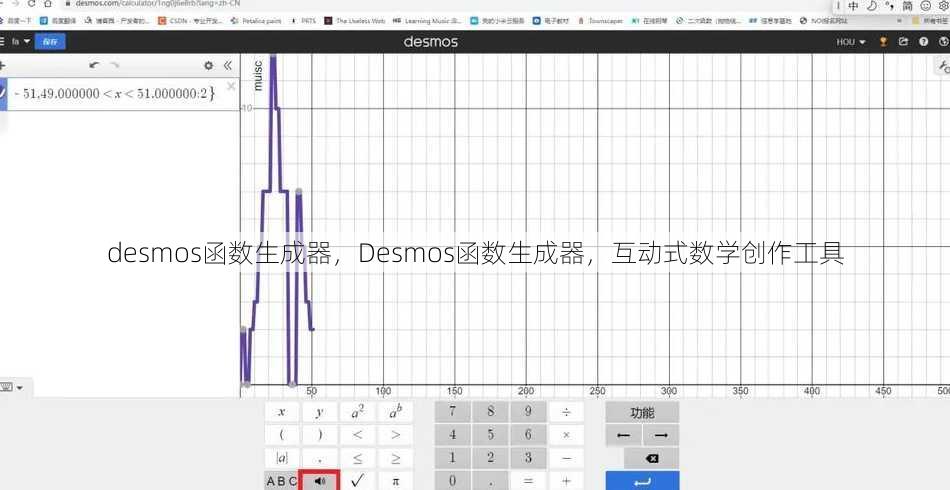
Task: Open the Townscaper bookmark
Action: click(x=600, y=21)
